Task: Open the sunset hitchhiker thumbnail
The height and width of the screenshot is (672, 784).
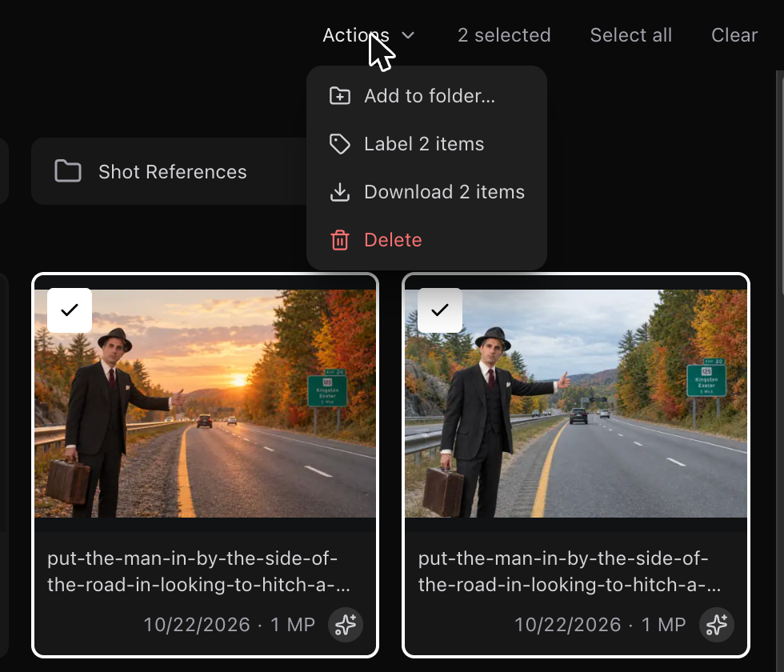Action: [x=205, y=403]
